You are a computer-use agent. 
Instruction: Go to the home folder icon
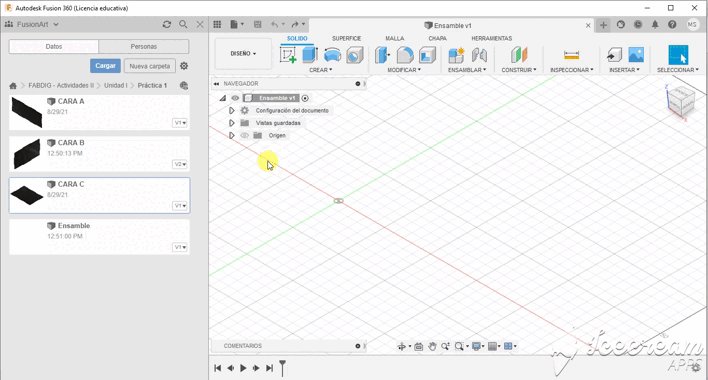pyautogui.click(x=13, y=85)
